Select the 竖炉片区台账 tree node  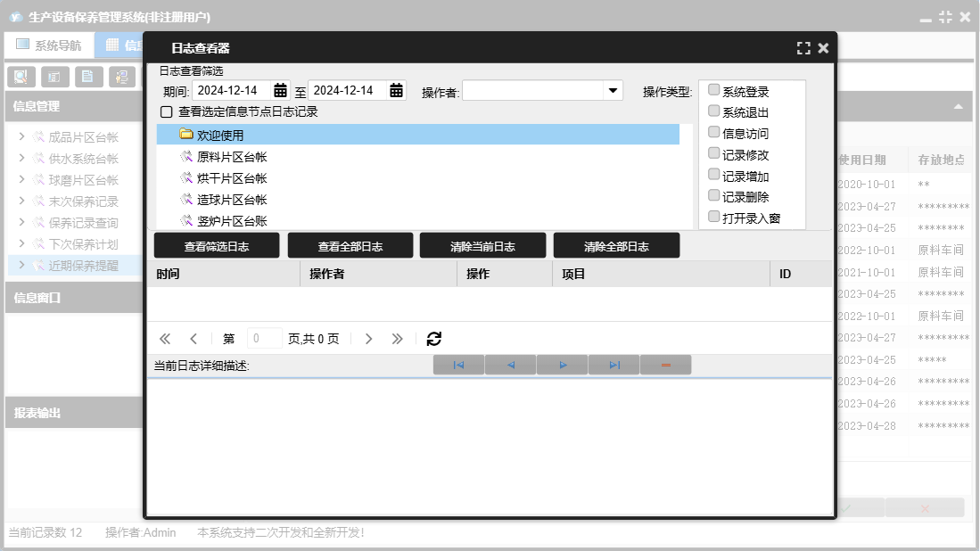tap(231, 221)
